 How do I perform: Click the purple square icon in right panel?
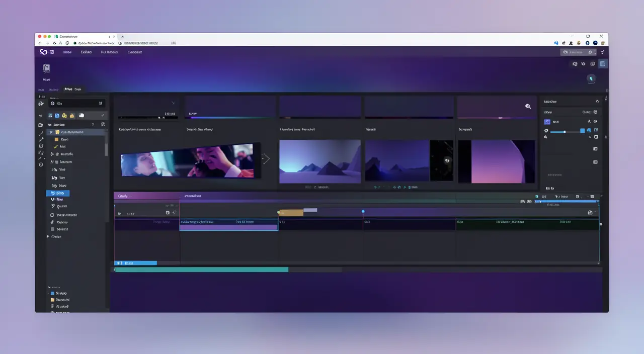[x=547, y=122]
